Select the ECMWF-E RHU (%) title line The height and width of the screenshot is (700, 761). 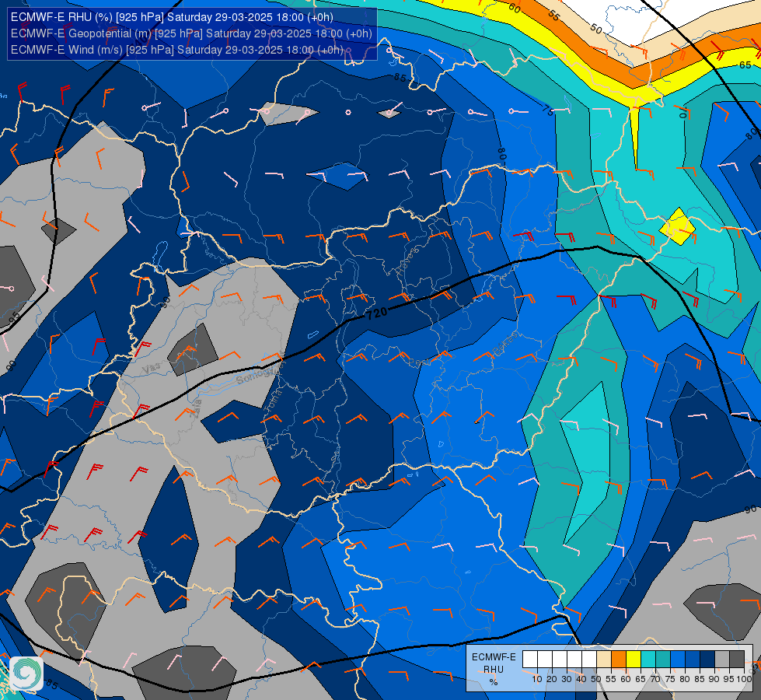(172, 17)
